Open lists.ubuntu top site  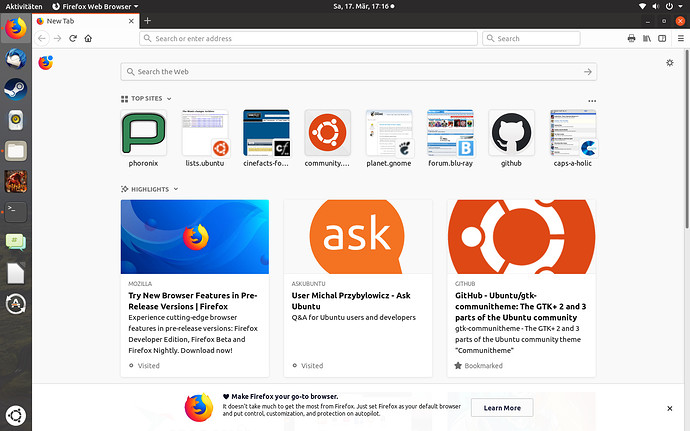tap(205, 138)
